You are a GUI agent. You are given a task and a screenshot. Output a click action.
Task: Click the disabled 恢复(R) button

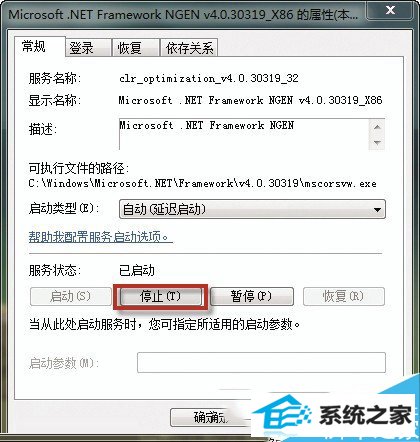(344, 296)
